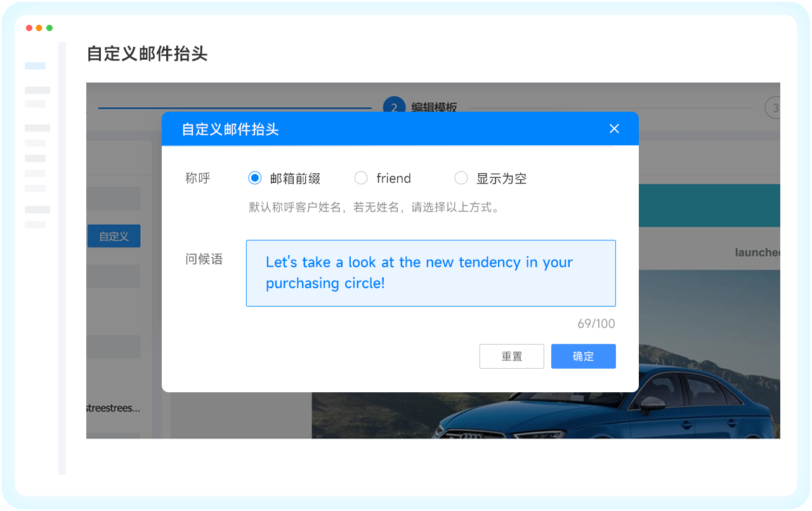Image resolution: width=812 pixels, height=511 pixels.
Task: Click the 自定义 button behind the dialog
Action: click(114, 236)
